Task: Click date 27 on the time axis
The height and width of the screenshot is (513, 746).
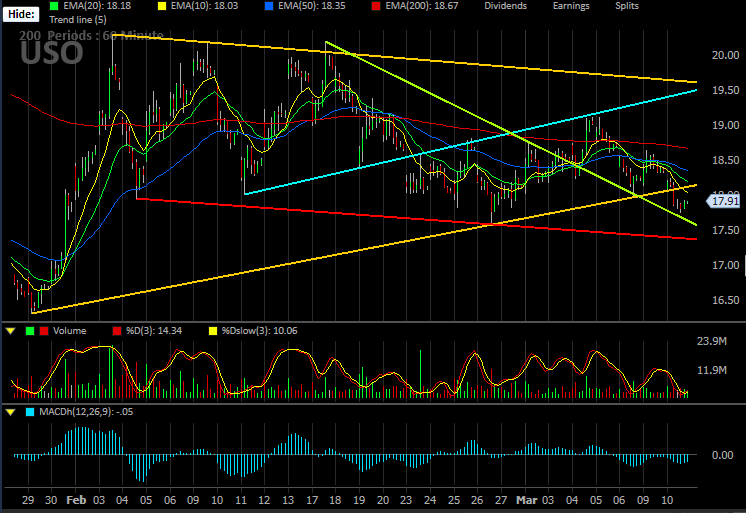Action: click(501, 500)
